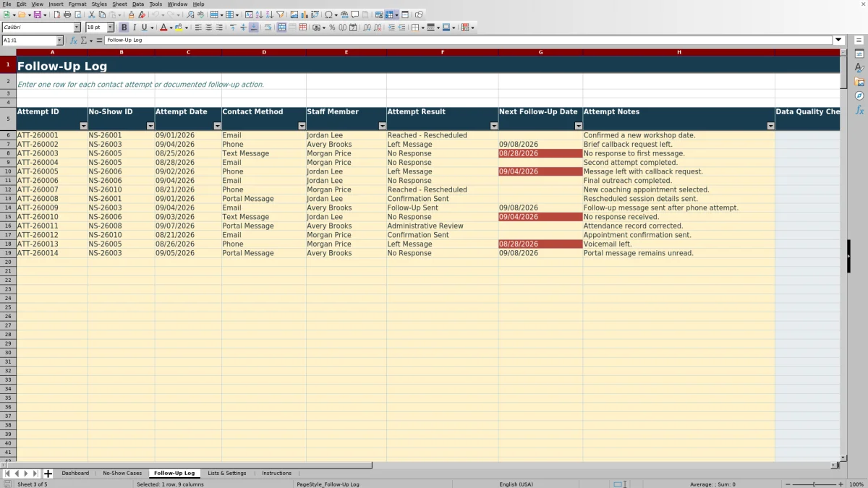Viewport: 868px width, 488px height.
Task: Toggle Underline formatting
Action: click(144, 27)
